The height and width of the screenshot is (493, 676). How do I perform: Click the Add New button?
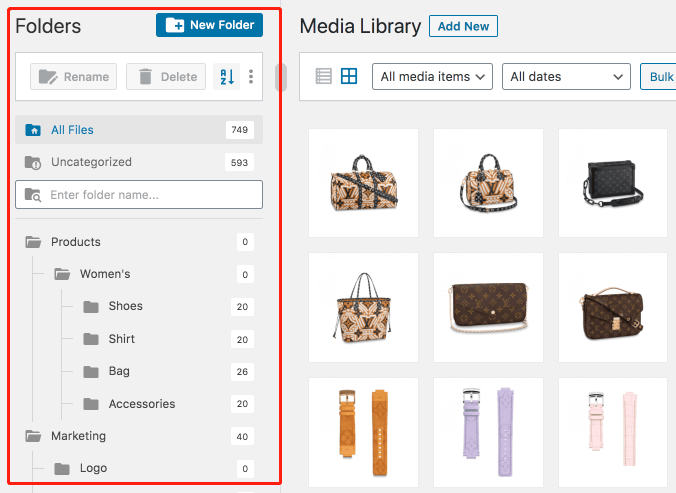(463, 27)
